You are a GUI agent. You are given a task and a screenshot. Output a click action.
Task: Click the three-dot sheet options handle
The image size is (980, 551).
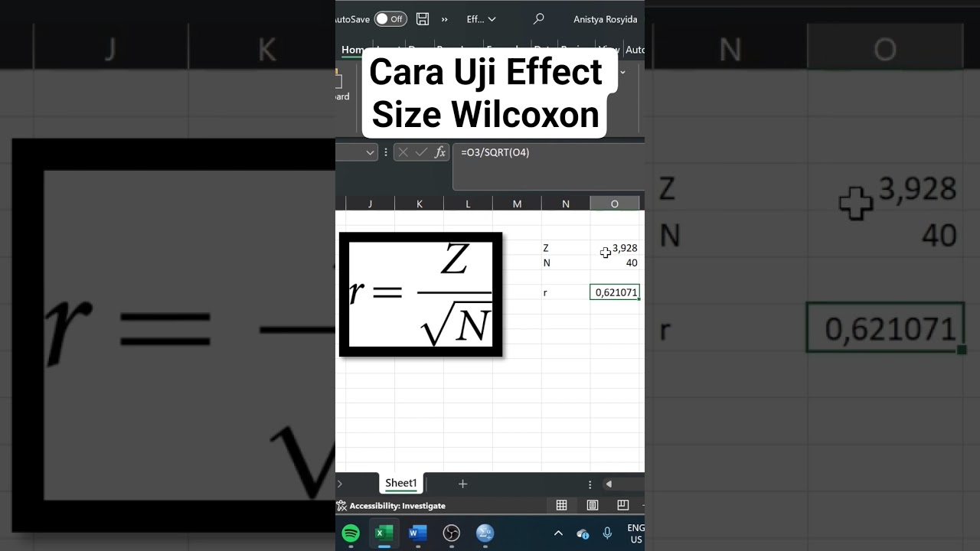[590, 484]
